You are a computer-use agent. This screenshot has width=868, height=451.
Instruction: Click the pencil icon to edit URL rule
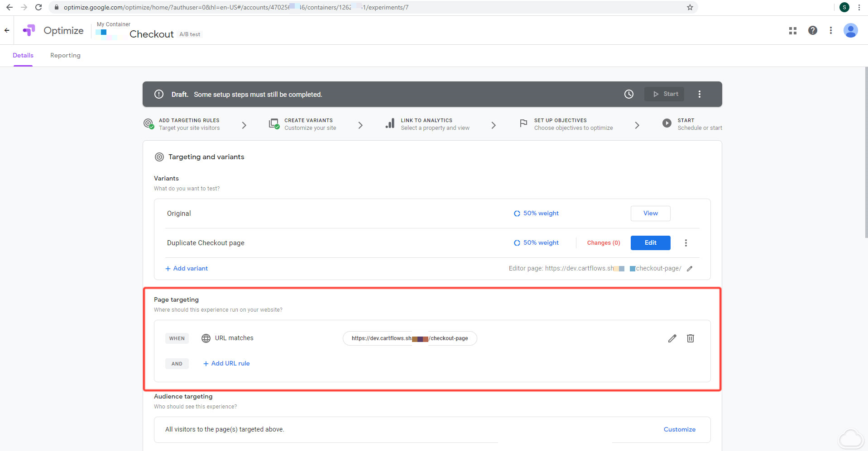coord(672,338)
